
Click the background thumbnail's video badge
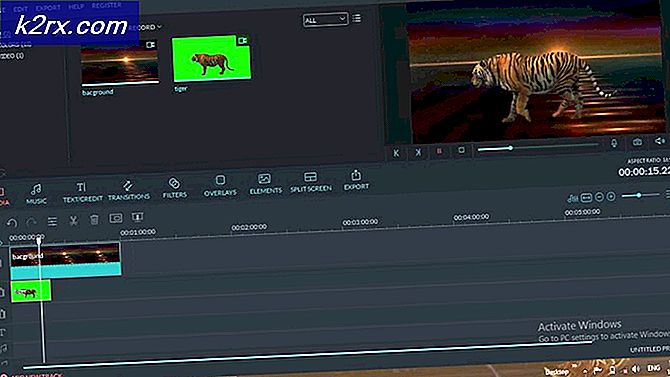[x=150, y=45]
